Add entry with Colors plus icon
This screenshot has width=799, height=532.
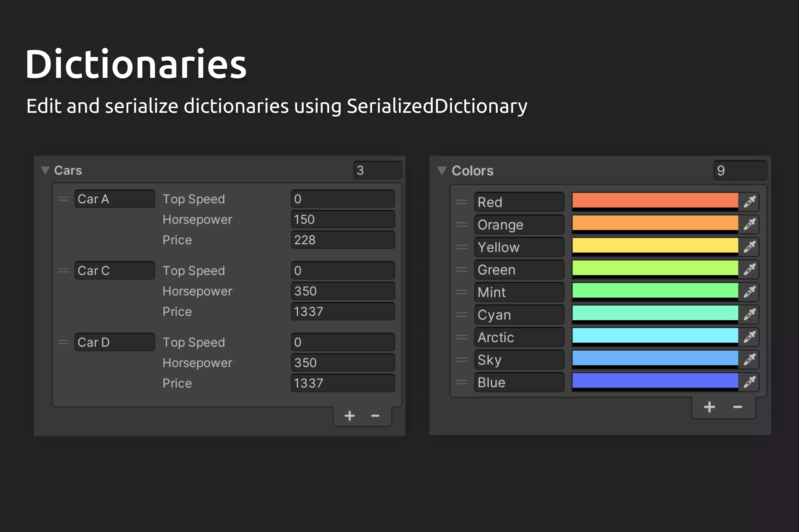click(709, 407)
